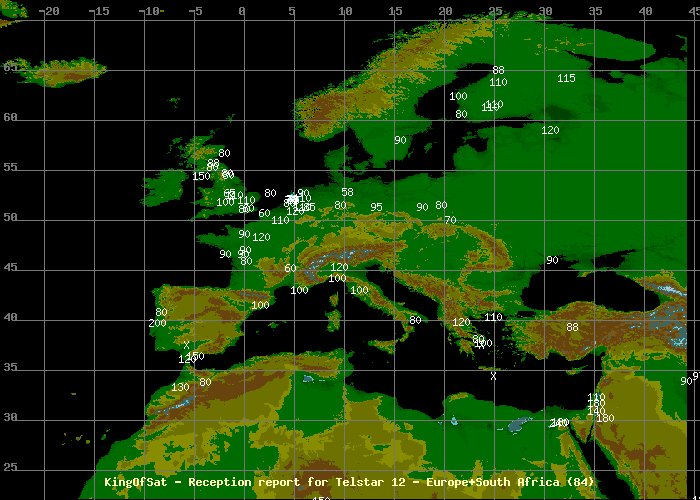The height and width of the screenshot is (500, 700).
Task: Click the KingOfSat reception report caption
Action: (350, 482)
